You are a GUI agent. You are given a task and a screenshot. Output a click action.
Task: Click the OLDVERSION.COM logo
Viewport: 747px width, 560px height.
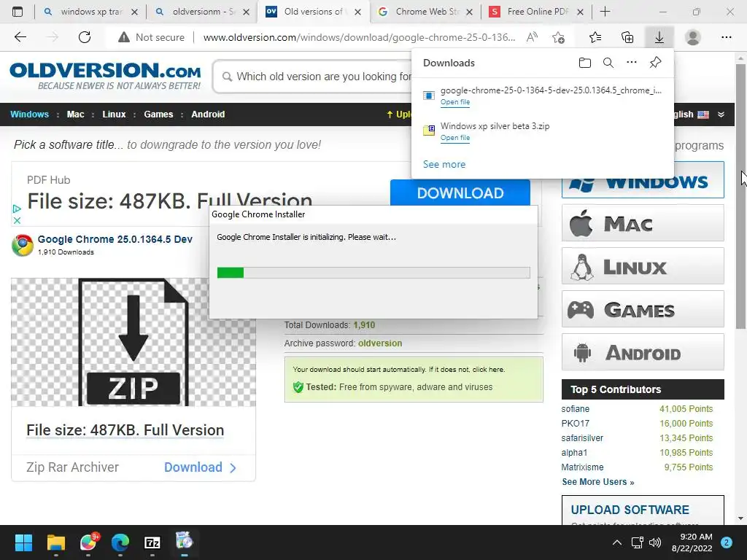coord(105,75)
